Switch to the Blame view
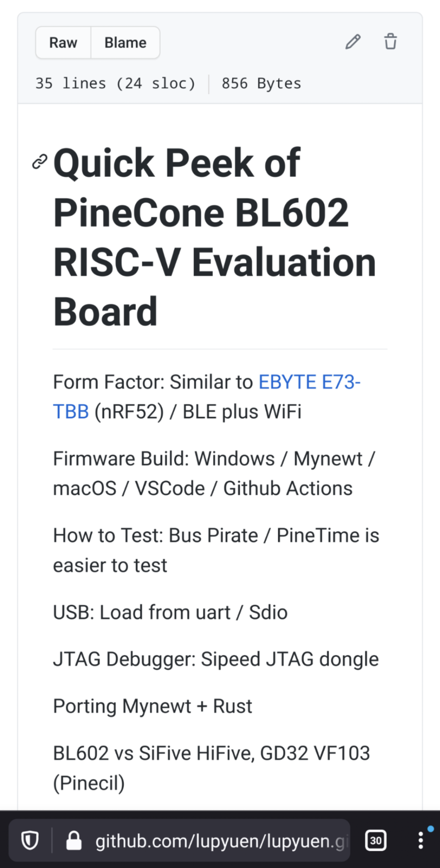 tap(125, 43)
